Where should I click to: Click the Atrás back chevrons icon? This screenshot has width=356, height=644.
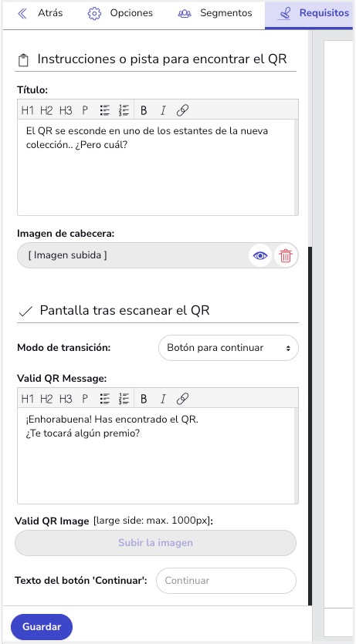pos(22,14)
